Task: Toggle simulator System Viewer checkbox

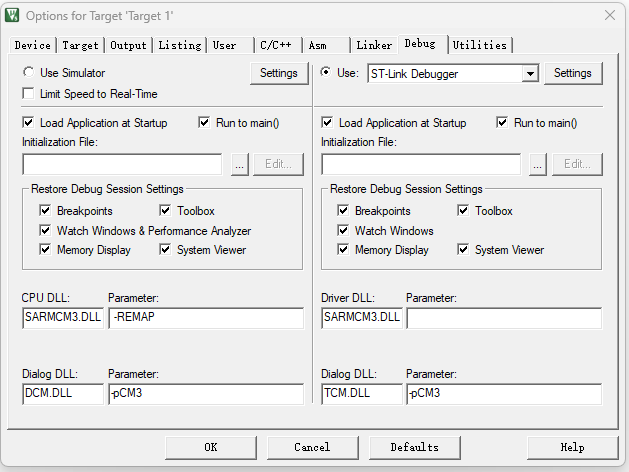Action: click(165, 250)
